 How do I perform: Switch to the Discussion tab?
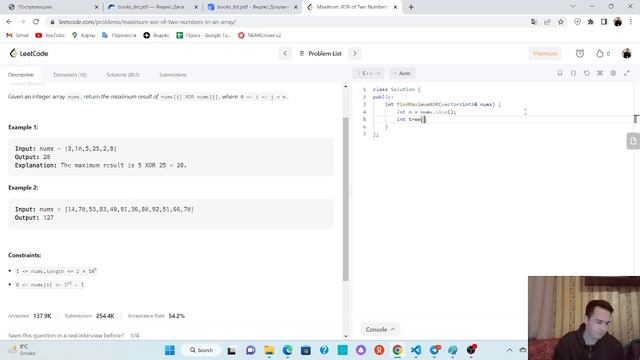(x=70, y=75)
